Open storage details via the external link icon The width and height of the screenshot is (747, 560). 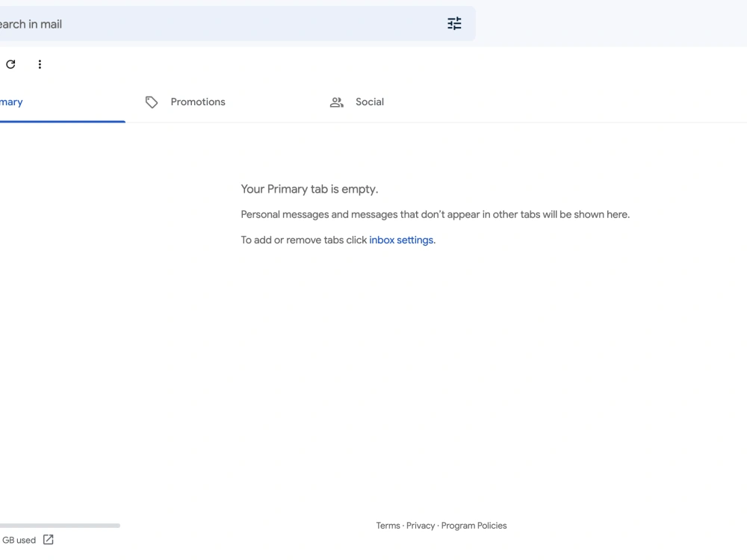pos(48,540)
